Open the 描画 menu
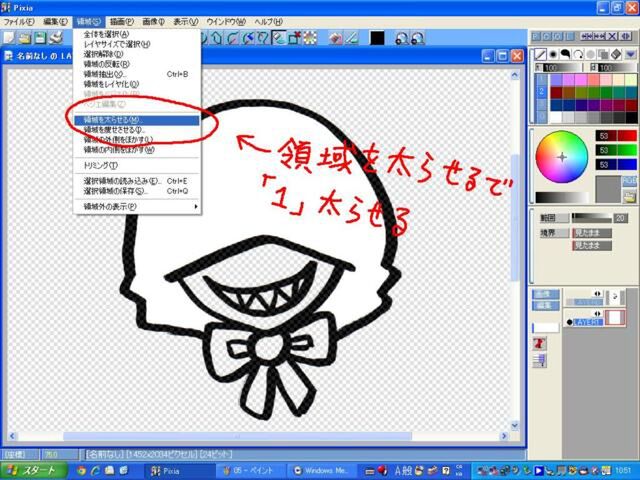 123,20
